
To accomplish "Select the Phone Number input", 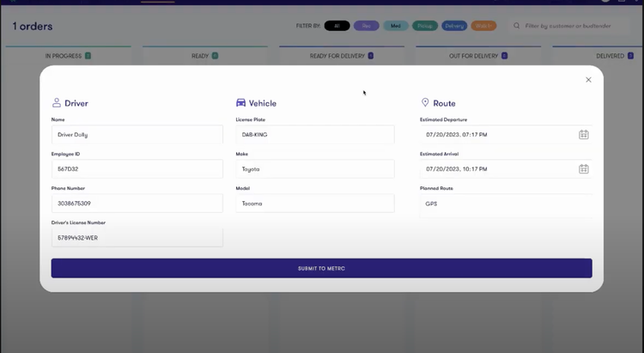I will pyautogui.click(x=137, y=204).
